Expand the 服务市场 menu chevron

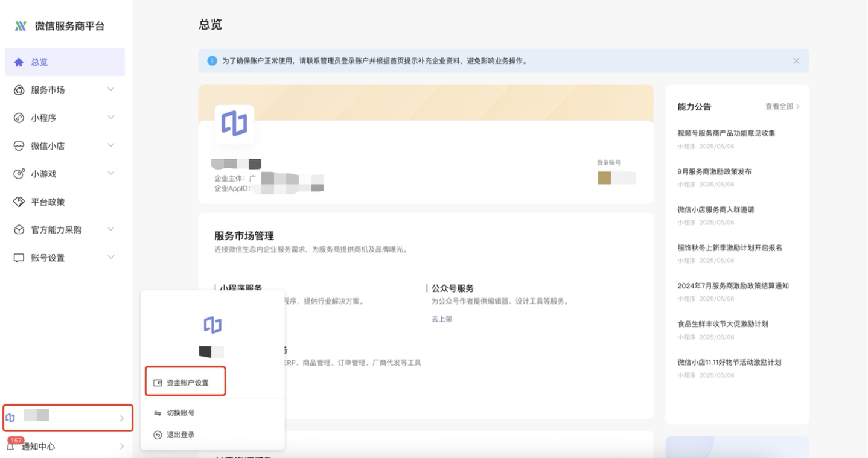(111, 90)
